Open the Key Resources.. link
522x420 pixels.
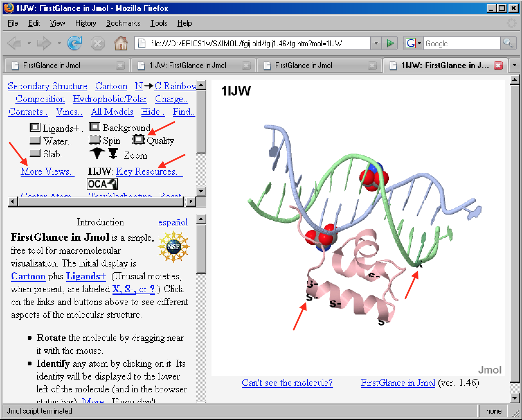[149, 171]
